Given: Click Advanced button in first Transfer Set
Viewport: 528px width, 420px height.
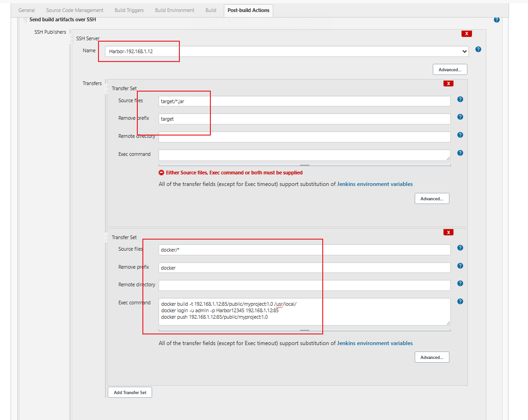Looking at the screenshot, I should (x=432, y=199).
